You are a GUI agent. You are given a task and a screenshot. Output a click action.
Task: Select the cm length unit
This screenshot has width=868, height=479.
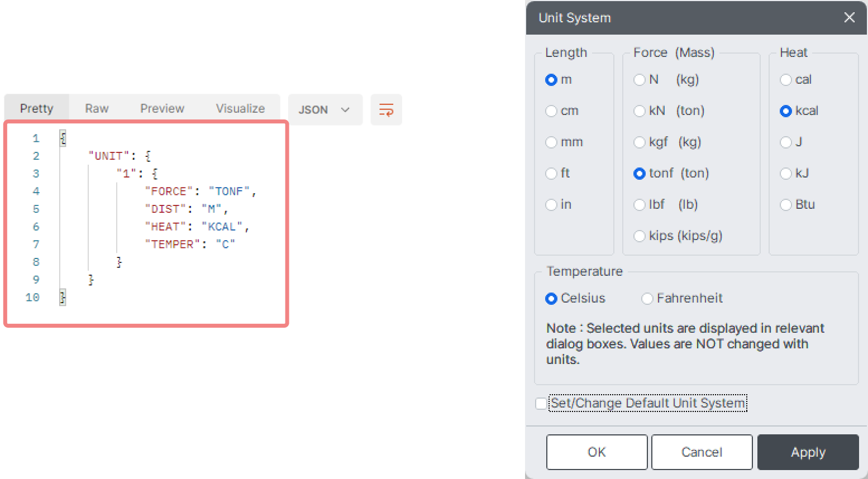pos(551,111)
